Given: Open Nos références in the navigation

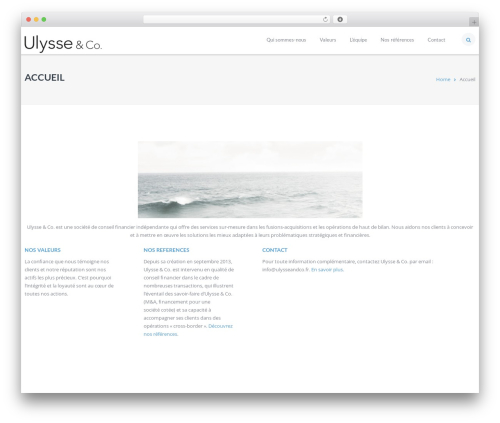Looking at the screenshot, I should (x=397, y=40).
